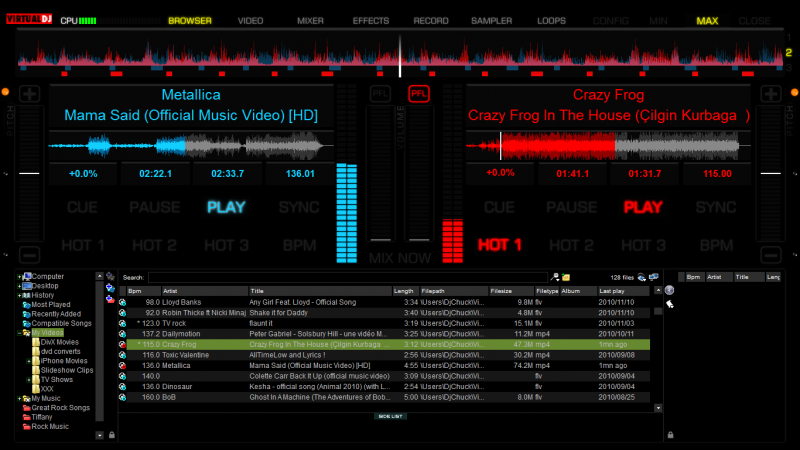The height and width of the screenshot is (450, 800).
Task: Expand the Desktop tree node
Action: point(19,286)
